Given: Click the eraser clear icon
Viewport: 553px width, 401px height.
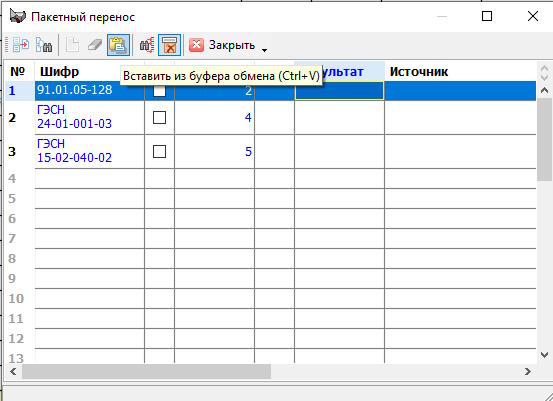Looking at the screenshot, I should (x=95, y=45).
